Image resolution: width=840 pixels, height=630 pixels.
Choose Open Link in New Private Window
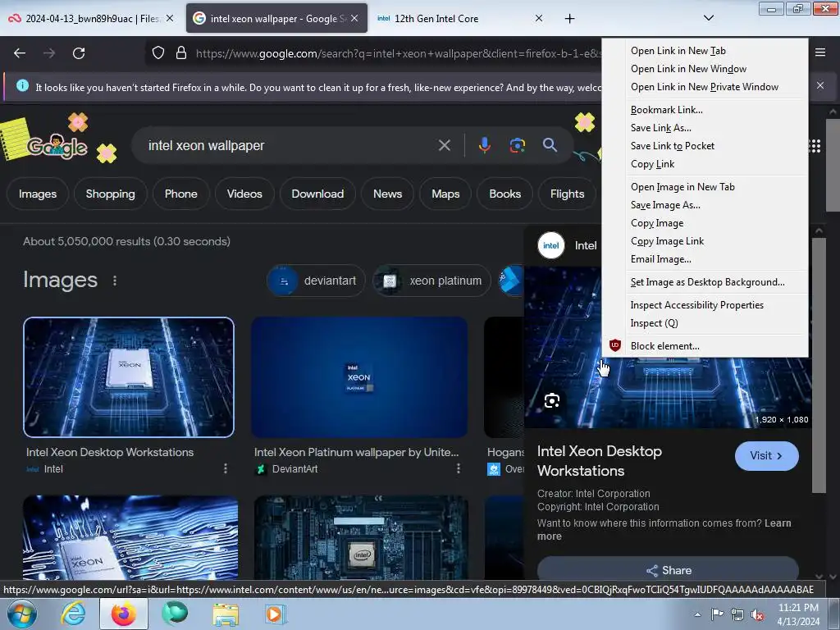pos(704,87)
